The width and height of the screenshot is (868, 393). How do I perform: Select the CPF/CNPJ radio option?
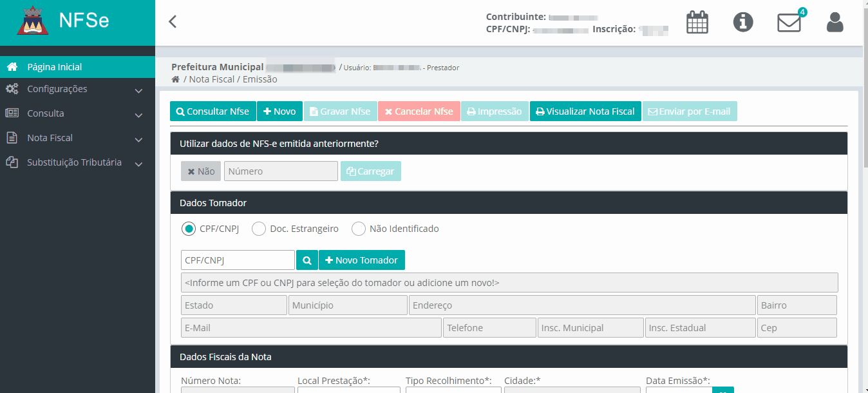tap(189, 229)
